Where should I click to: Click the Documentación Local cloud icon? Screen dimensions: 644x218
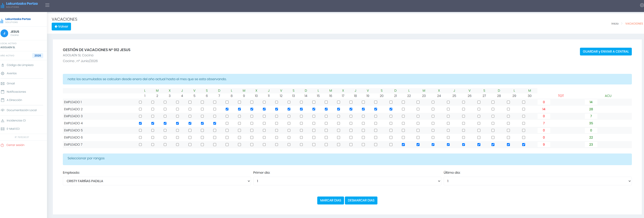coord(3,110)
